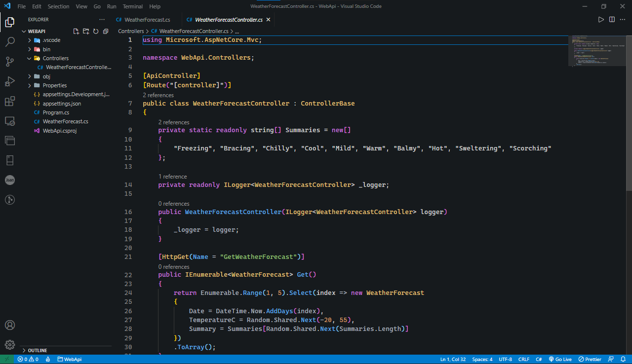This screenshot has width=632, height=364.
Task: Click the editor vertical scrollbar
Action: click(629, 112)
